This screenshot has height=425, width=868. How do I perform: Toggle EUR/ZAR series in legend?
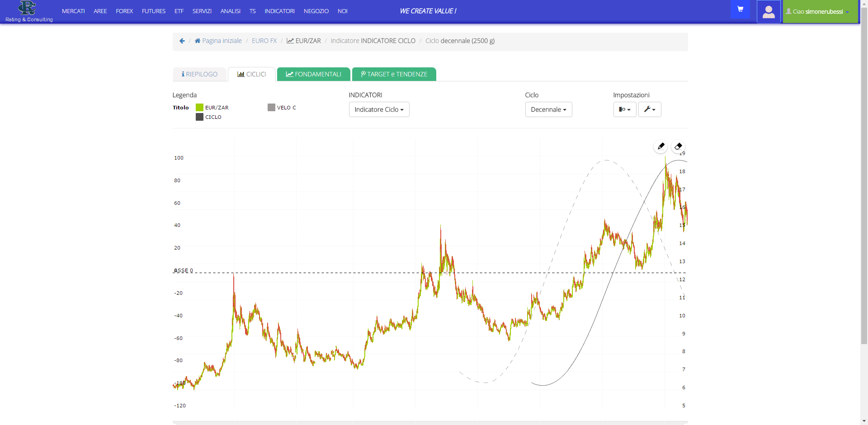click(199, 108)
